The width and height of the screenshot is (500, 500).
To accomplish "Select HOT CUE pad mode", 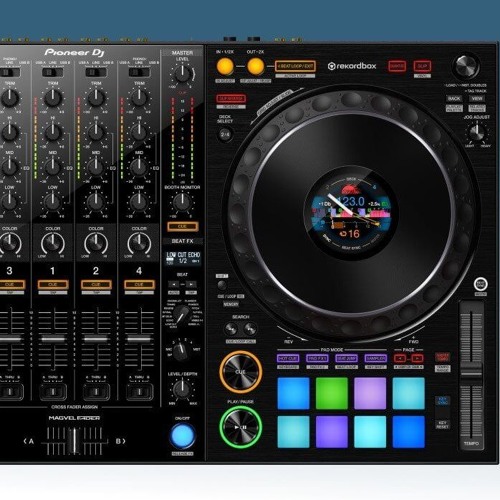I will pyautogui.click(x=288, y=358).
